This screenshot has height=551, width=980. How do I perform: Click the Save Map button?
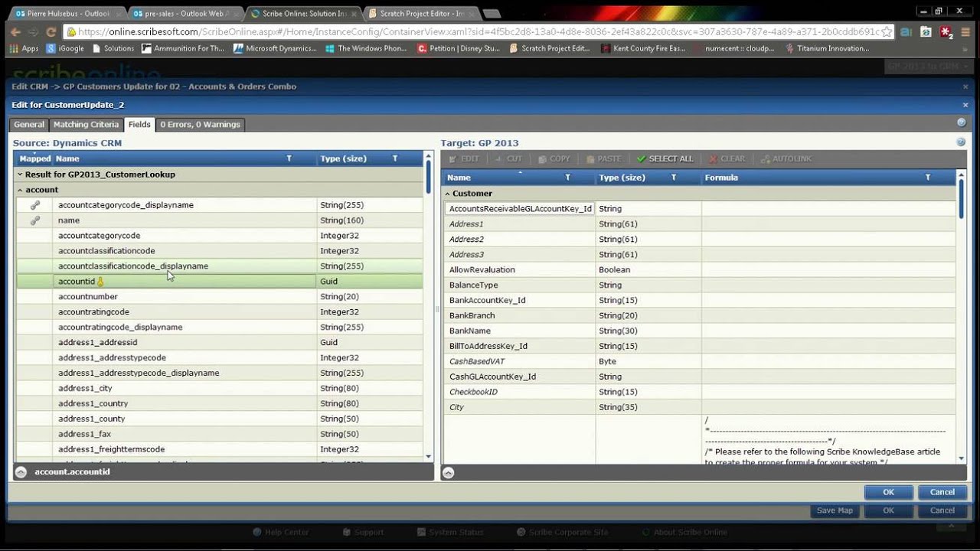click(x=835, y=510)
